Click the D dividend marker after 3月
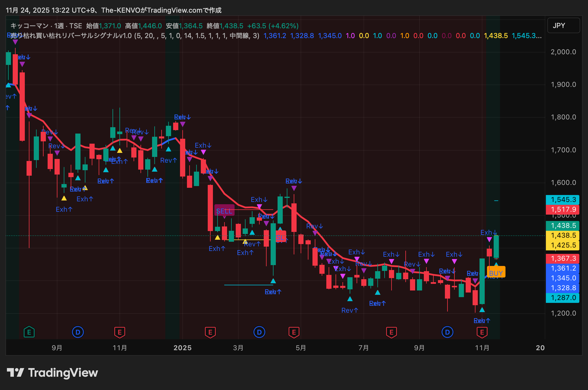This screenshot has height=390, width=588. pyautogui.click(x=259, y=332)
